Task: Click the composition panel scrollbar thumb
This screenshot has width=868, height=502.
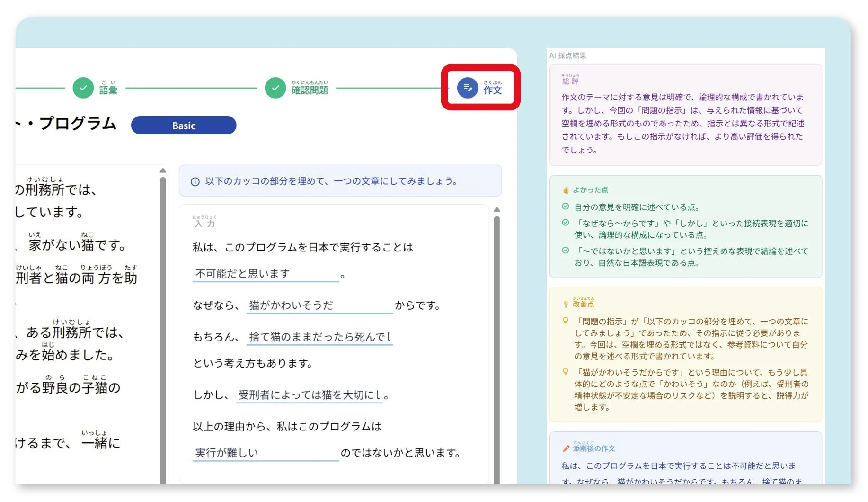Action: click(497, 350)
